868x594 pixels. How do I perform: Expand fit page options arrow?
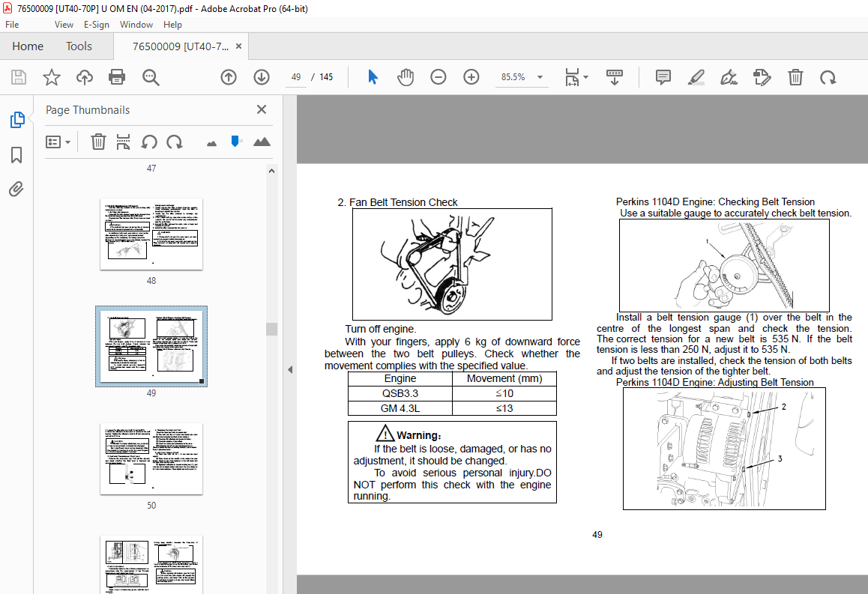pyautogui.click(x=585, y=77)
